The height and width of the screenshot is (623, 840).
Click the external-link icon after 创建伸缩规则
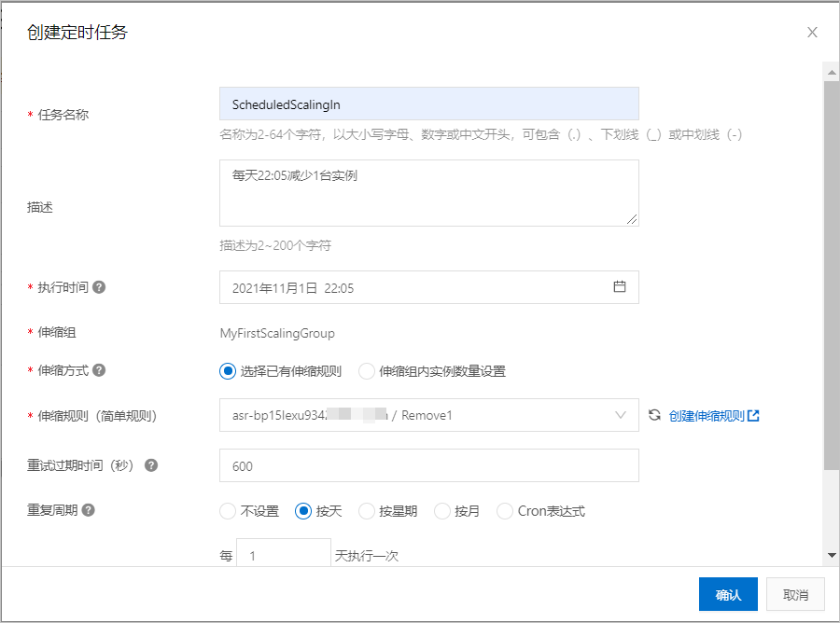[753, 415]
